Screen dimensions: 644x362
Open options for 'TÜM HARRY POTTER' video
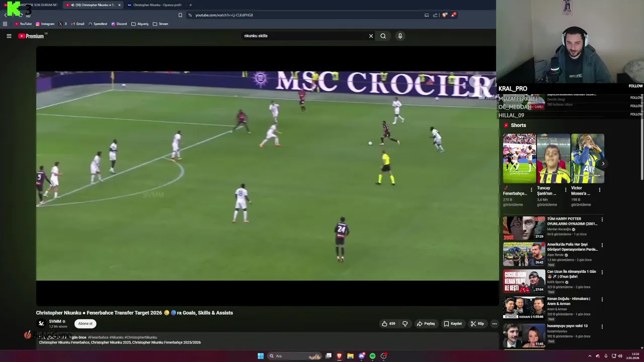602,220
